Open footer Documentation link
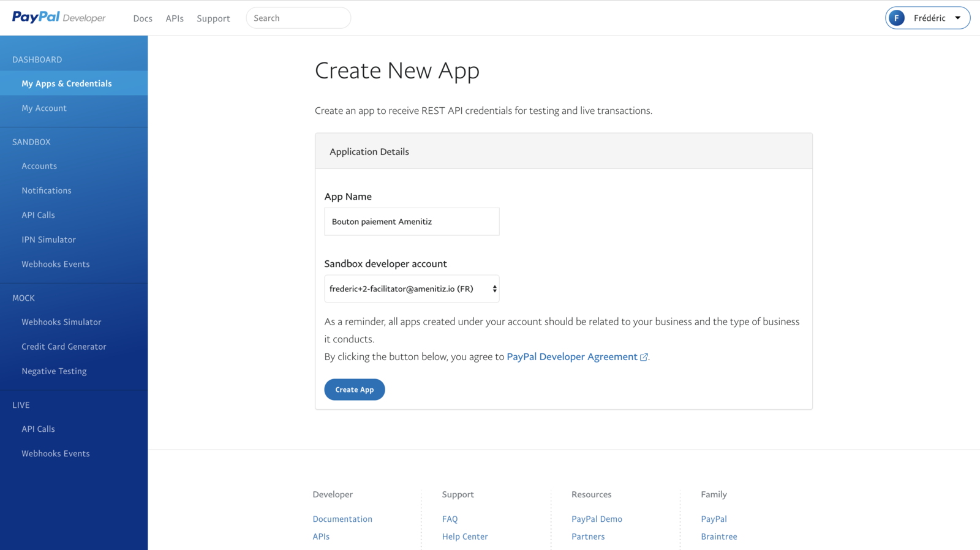This screenshot has height=550, width=980. (x=342, y=519)
